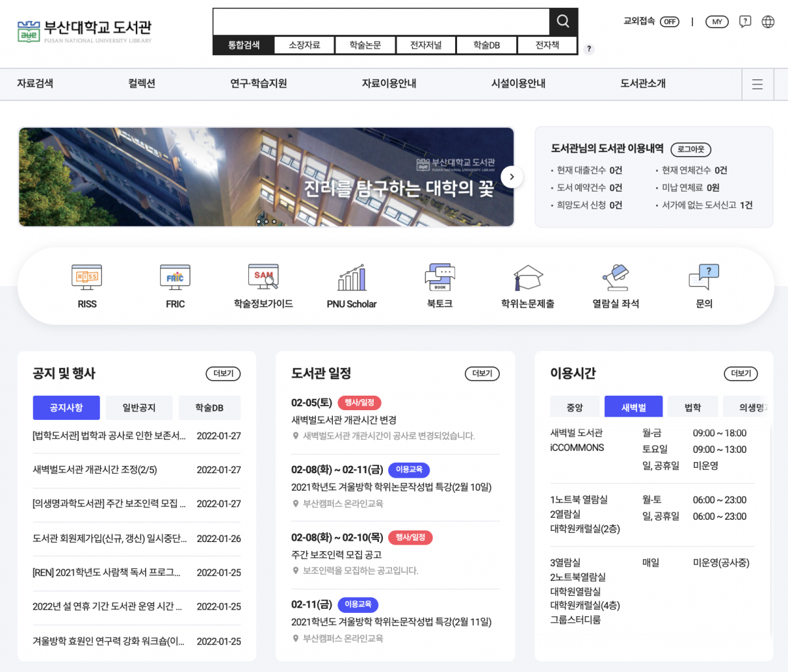Image resolution: width=788 pixels, height=672 pixels.
Task: Advance banner with next arrow
Action: [512, 177]
